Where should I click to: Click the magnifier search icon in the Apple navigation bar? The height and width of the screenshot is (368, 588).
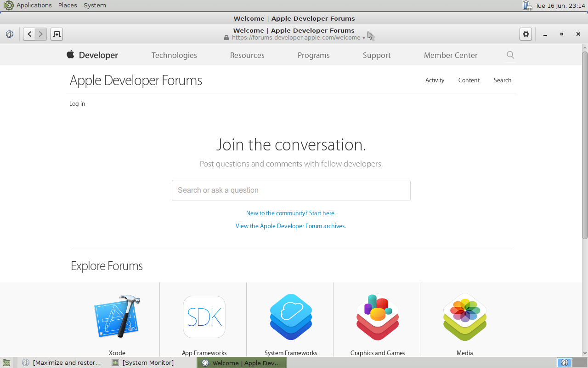(510, 55)
